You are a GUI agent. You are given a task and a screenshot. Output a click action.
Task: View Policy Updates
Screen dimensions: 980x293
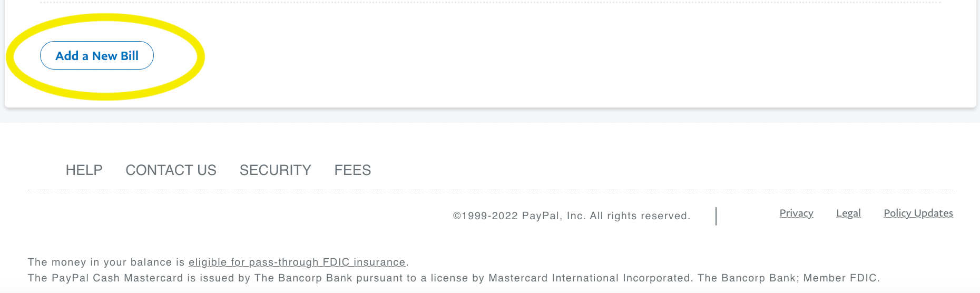(918, 213)
